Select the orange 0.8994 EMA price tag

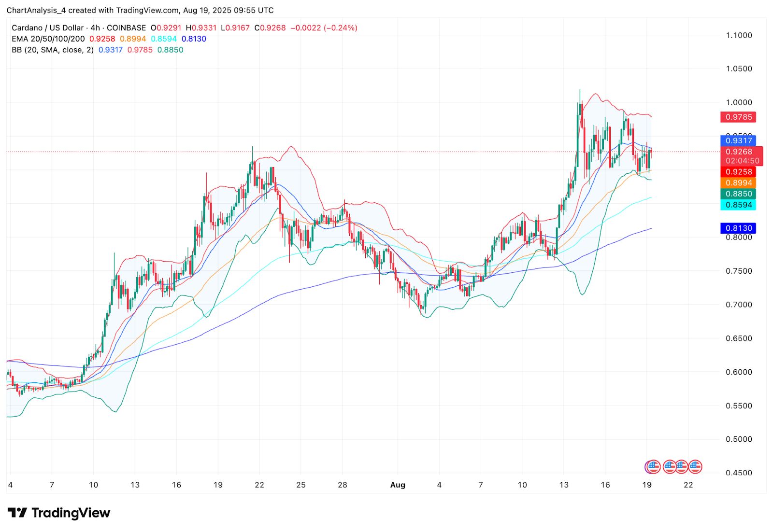pyautogui.click(x=738, y=183)
